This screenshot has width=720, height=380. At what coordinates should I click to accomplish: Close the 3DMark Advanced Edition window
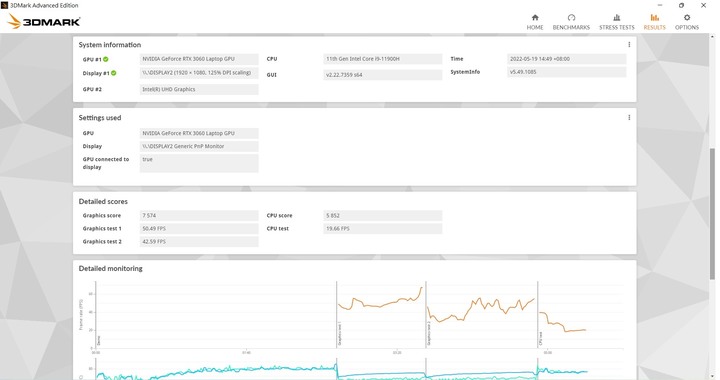pyautogui.click(x=703, y=6)
